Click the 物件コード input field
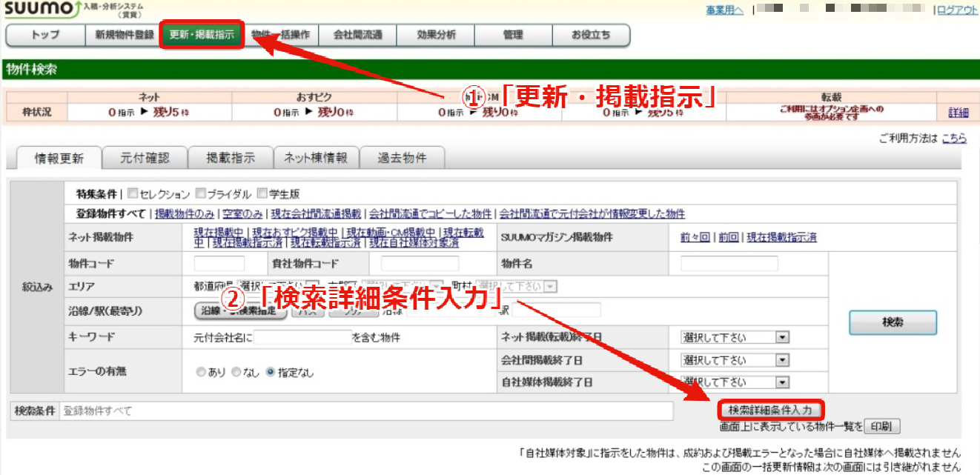 (219, 264)
